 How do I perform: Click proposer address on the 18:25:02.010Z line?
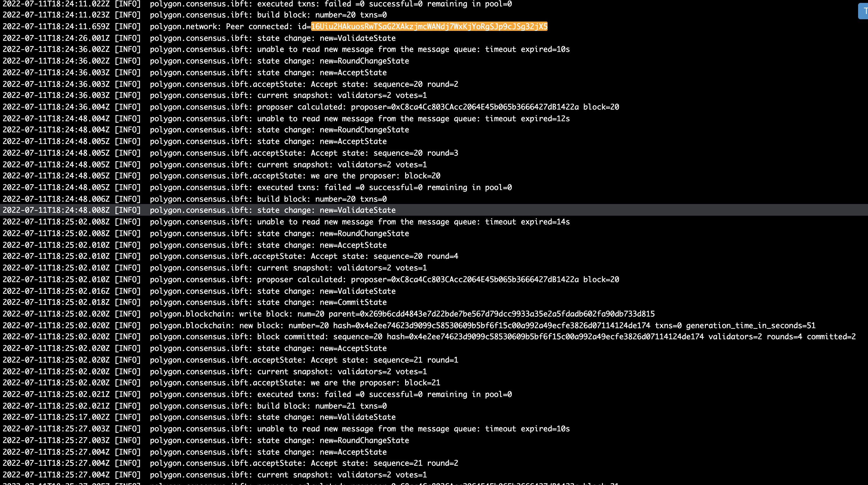485,279
